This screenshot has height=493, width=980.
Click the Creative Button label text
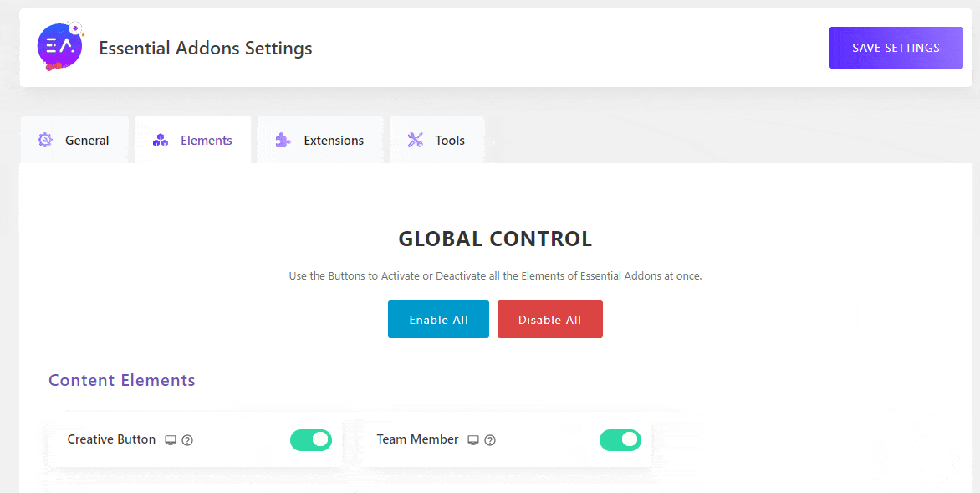pyautogui.click(x=111, y=439)
